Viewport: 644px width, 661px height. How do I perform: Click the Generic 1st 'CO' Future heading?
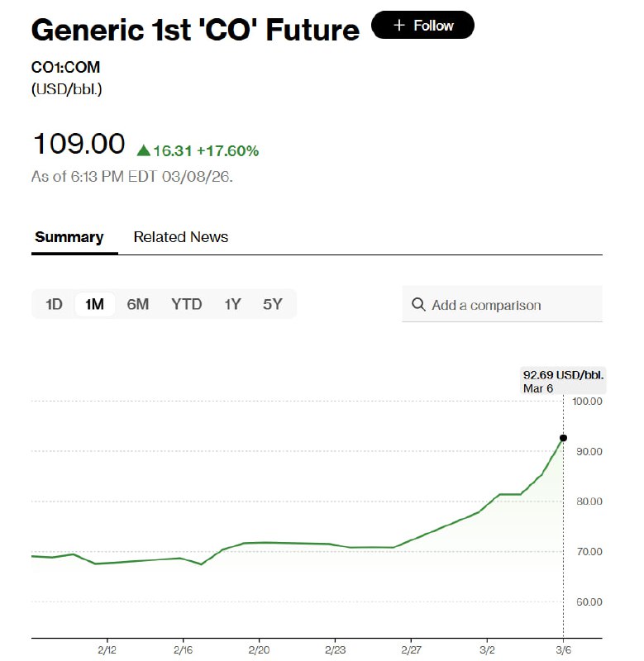coord(195,30)
